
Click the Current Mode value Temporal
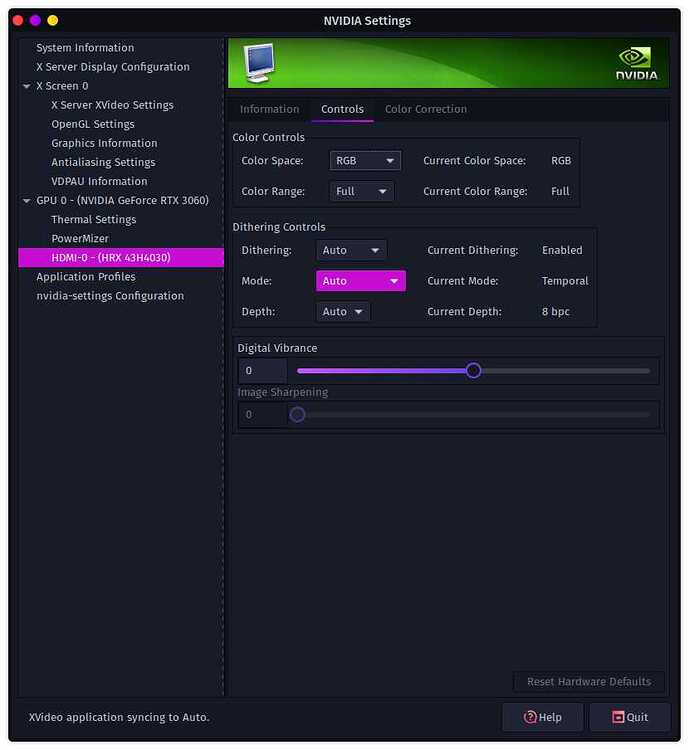[x=565, y=281]
